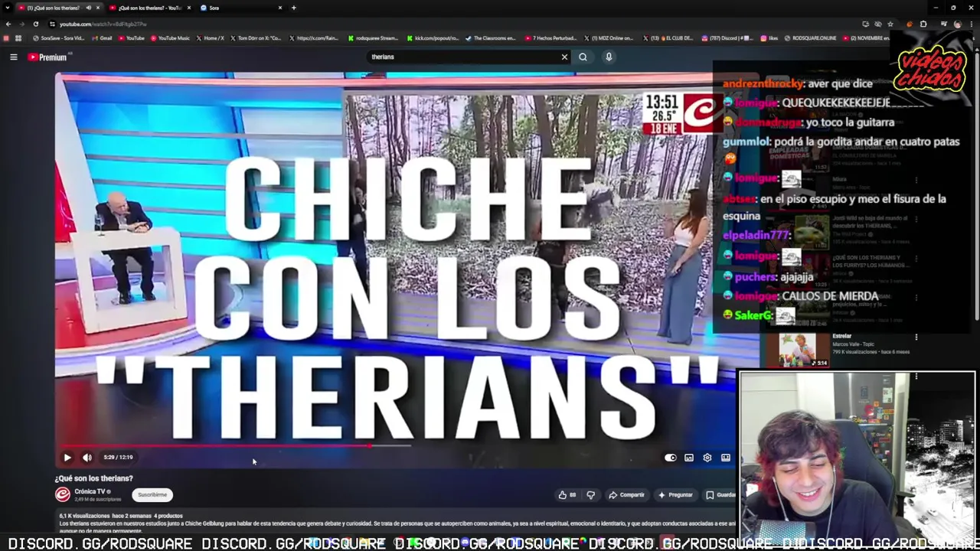Viewport: 980px width, 551px height.
Task: Go back with browser back arrow
Action: (x=8, y=24)
